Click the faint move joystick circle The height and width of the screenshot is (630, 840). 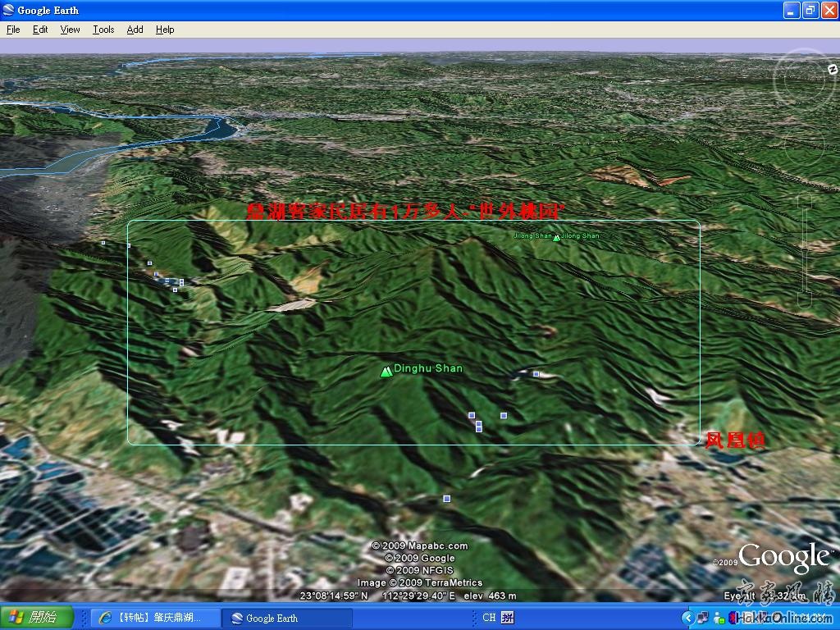[806, 146]
